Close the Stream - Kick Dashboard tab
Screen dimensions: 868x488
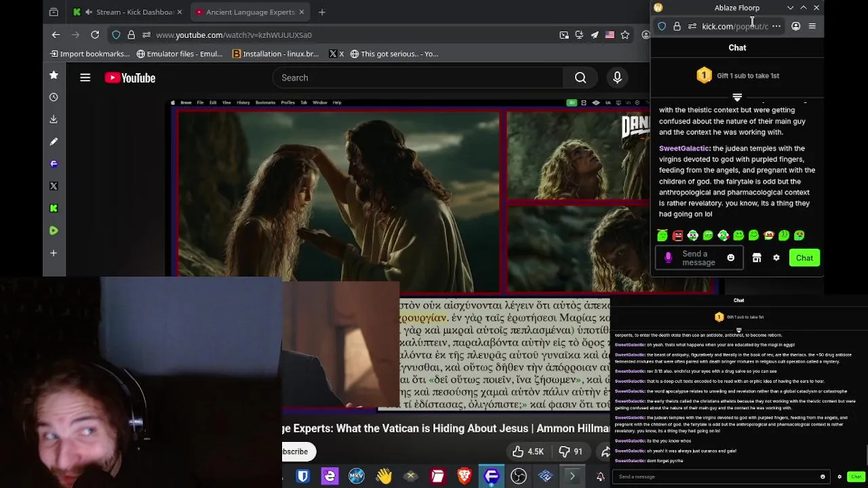click(179, 12)
